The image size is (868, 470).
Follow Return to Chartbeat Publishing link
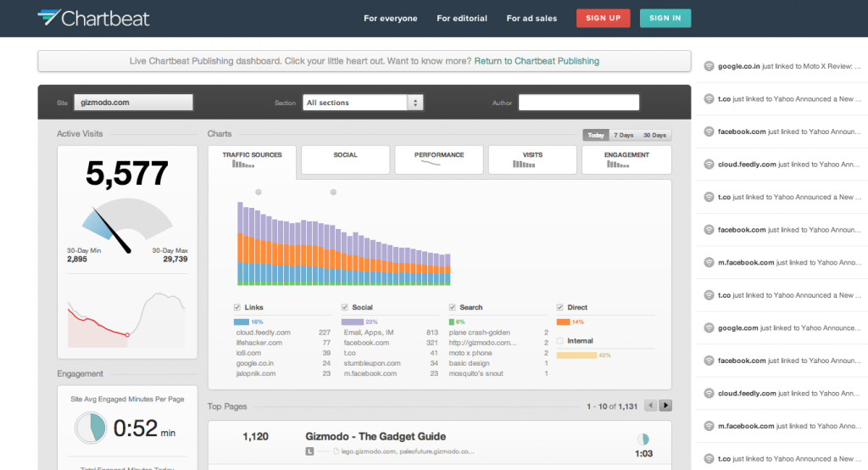[537, 61]
